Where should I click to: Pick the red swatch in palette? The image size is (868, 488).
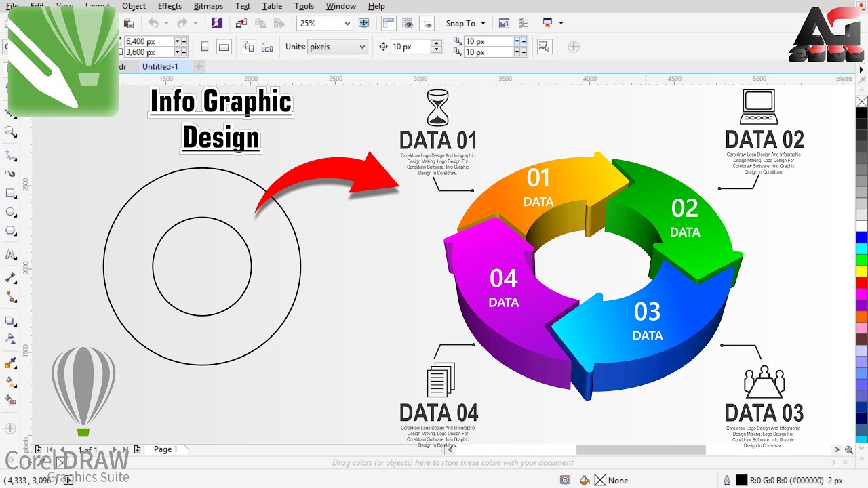pyautogui.click(x=862, y=283)
